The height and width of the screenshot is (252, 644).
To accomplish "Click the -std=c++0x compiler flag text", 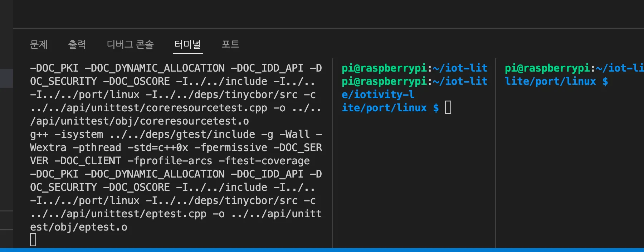I will click(x=157, y=148).
